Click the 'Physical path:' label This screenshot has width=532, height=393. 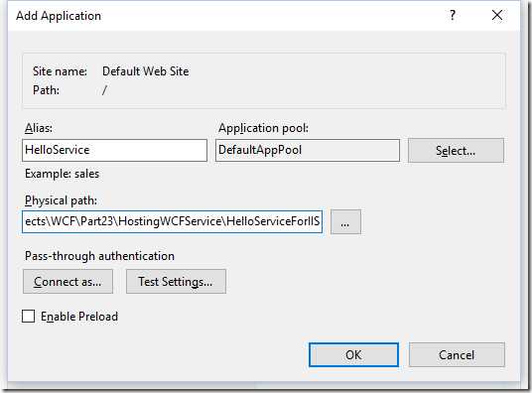pyautogui.click(x=61, y=200)
